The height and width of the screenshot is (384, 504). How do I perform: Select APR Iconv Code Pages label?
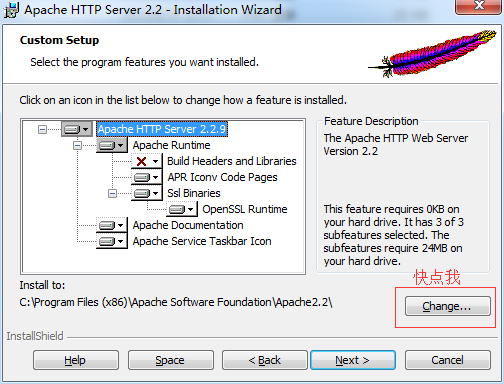[x=222, y=177]
